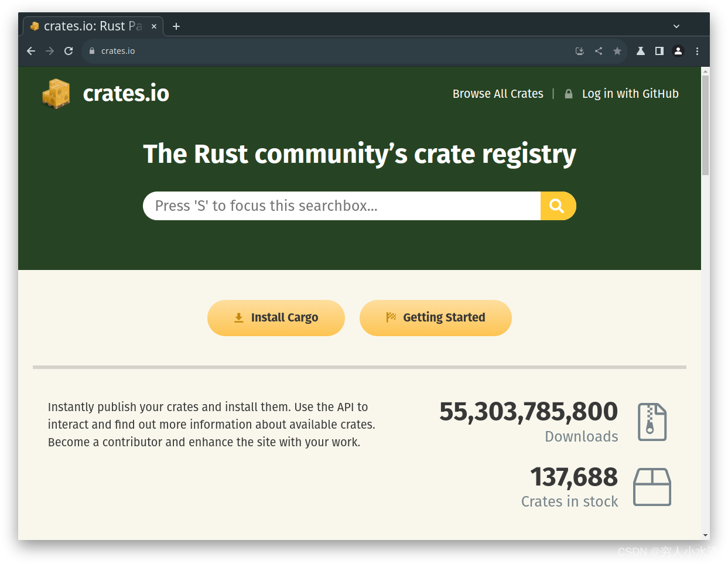The image size is (728, 564).
Task: Reload the page with the refresh icon
Action: point(69,51)
